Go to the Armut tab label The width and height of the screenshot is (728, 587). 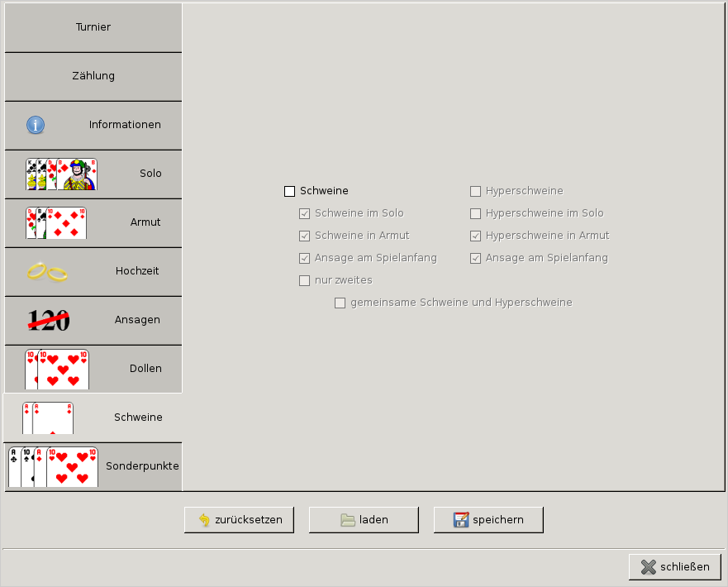(x=145, y=222)
